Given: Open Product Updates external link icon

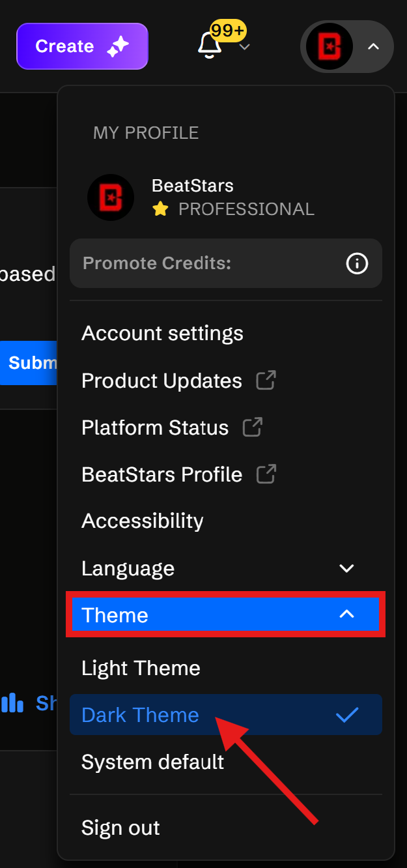Looking at the screenshot, I should 265,380.
